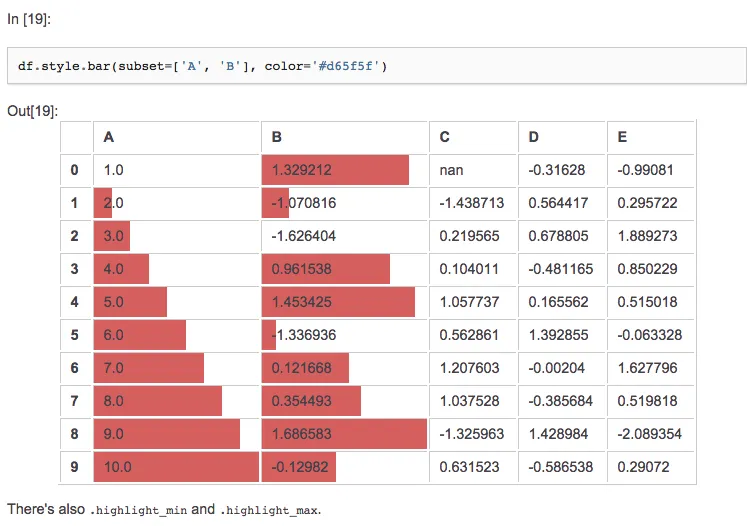The width and height of the screenshot is (747, 526).
Task: Select the -2.089354 cell in column E
Action: click(650, 434)
